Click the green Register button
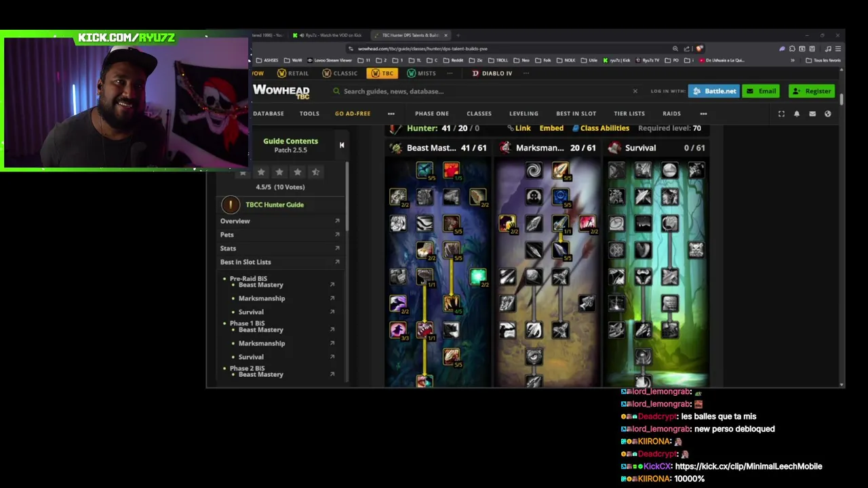 [x=812, y=91]
